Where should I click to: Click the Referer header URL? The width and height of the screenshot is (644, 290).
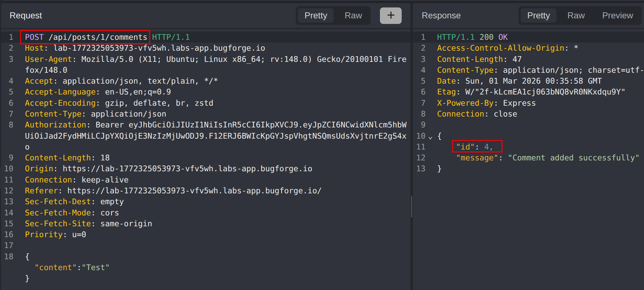194,191
